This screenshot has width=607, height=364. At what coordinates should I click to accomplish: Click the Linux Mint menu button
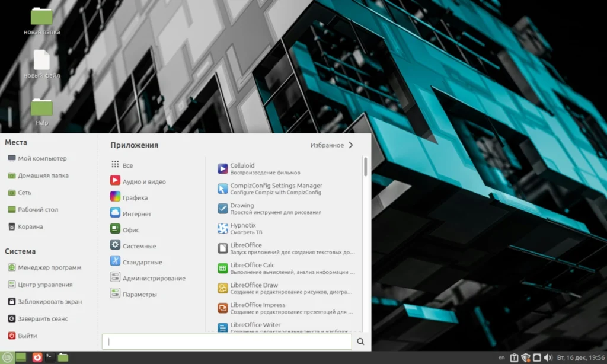pos(7,357)
